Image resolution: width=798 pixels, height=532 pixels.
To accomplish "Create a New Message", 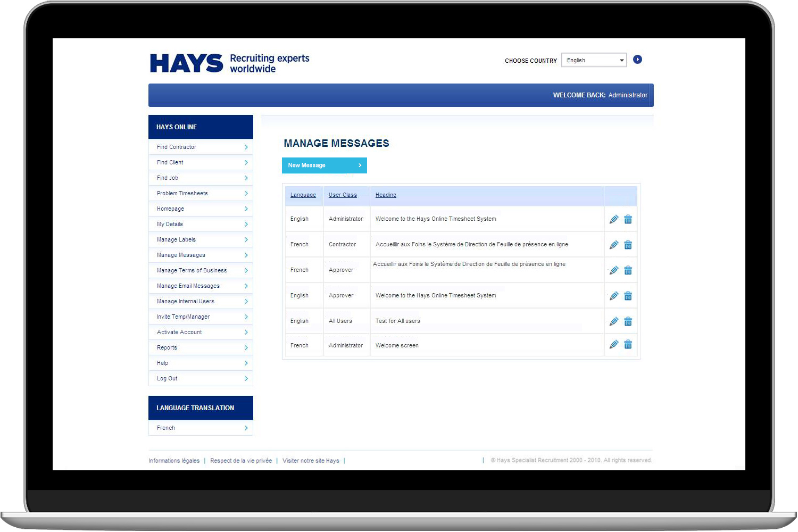I will pyautogui.click(x=325, y=165).
